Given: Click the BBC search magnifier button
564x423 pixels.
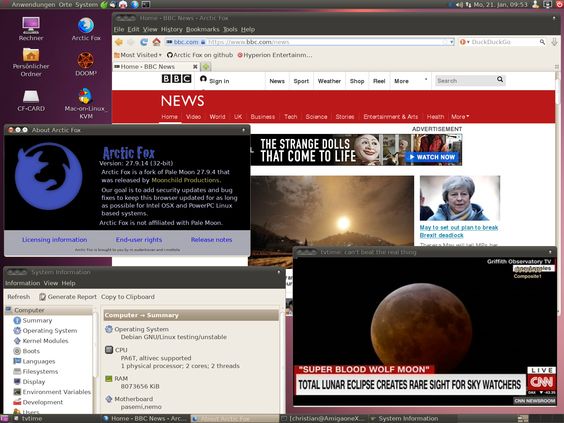Looking at the screenshot, I should click(500, 79).
